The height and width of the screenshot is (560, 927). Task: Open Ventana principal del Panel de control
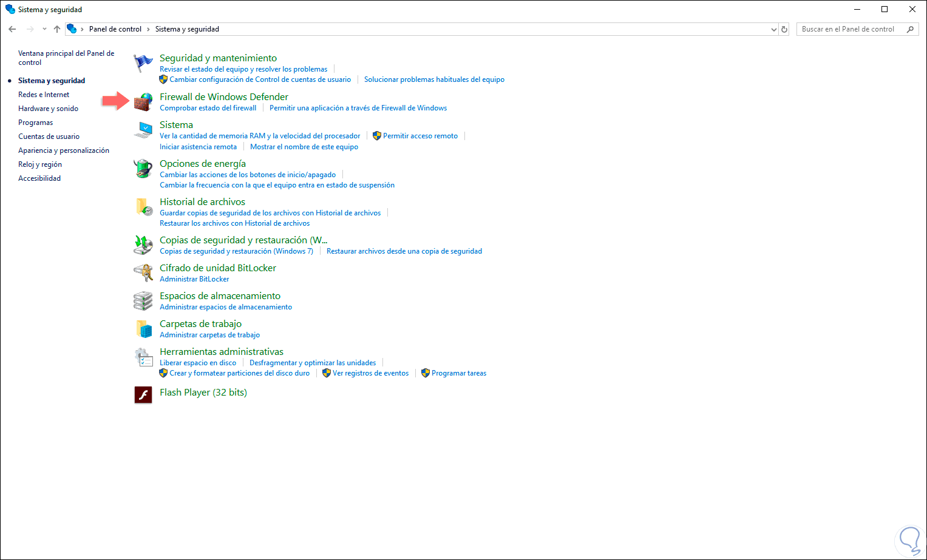click(66, 58)
